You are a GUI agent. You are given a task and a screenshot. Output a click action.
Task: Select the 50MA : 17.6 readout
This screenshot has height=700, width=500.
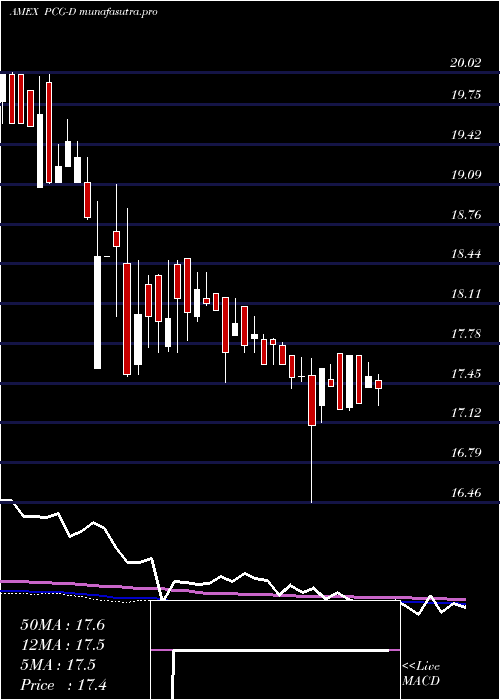tap(62, 625)
